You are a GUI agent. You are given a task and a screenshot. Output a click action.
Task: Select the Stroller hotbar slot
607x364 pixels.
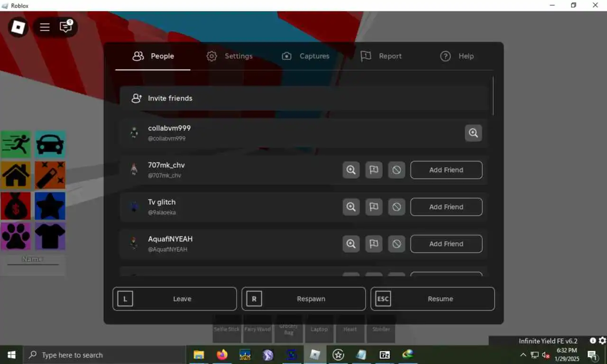pyautogui.click(x=381, y=329)
